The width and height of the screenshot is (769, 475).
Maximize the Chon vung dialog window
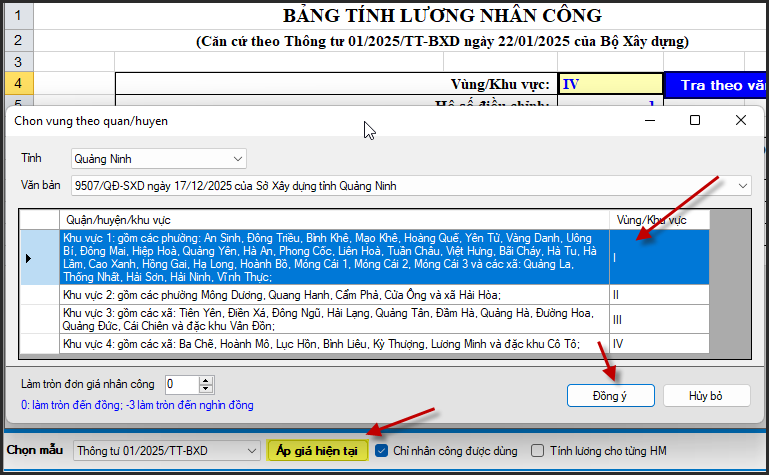pyautogui.click(x=695, y=120)
